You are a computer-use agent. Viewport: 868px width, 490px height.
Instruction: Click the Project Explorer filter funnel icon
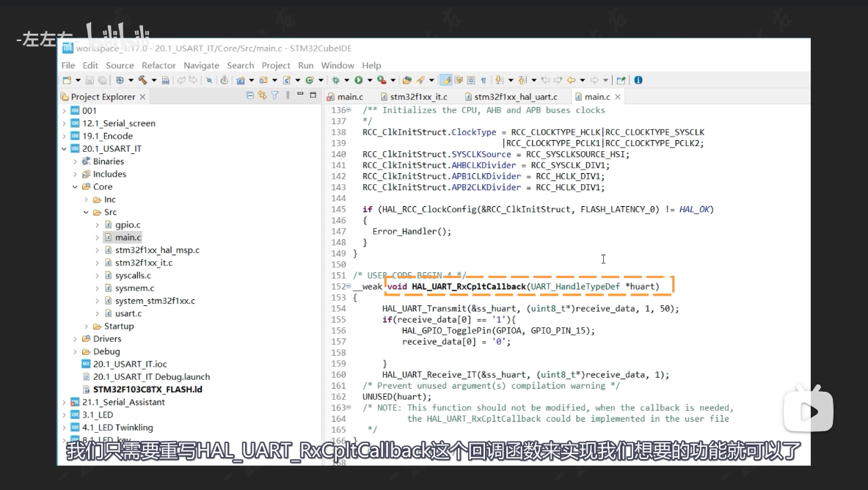tap(274, 95)
